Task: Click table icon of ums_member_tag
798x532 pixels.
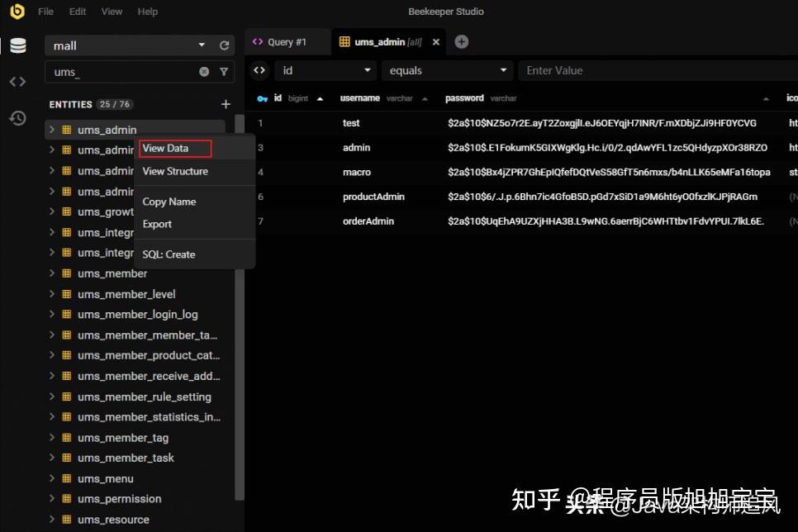Action: pos(66,437)
